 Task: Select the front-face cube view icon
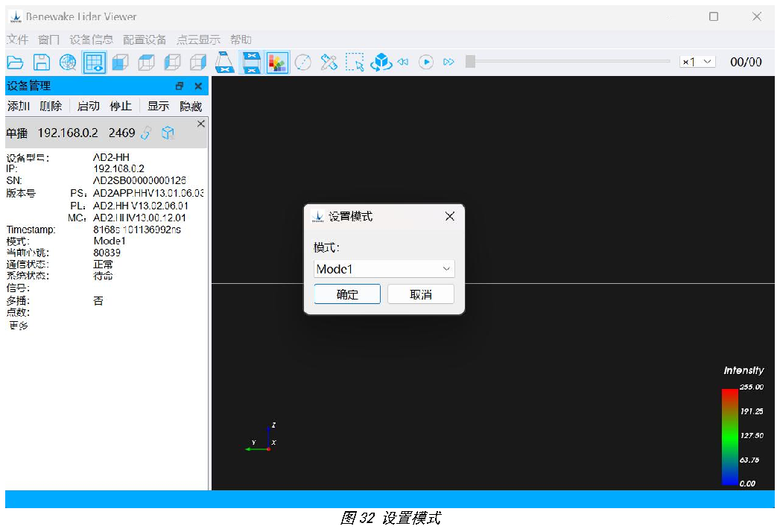click(x=120, y=62)
